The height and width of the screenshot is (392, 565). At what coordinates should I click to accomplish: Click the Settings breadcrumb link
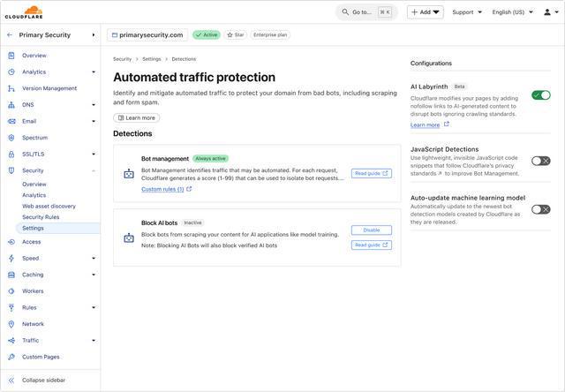(152, 59)
